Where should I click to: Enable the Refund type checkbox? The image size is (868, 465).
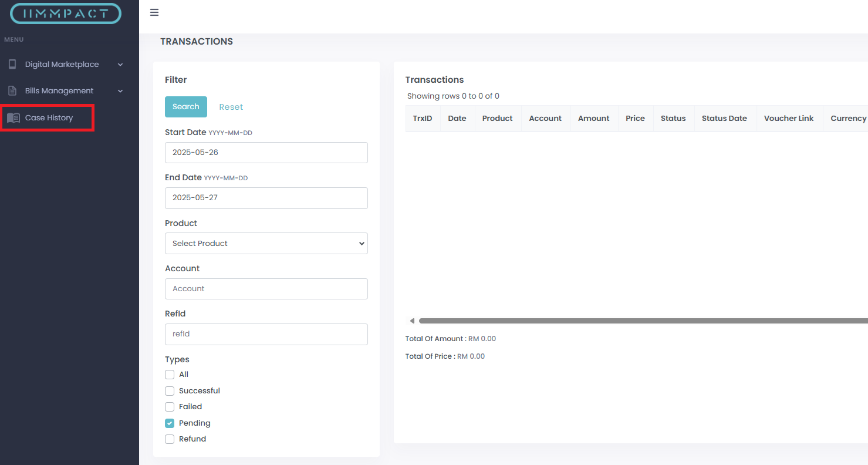[170, 439]
